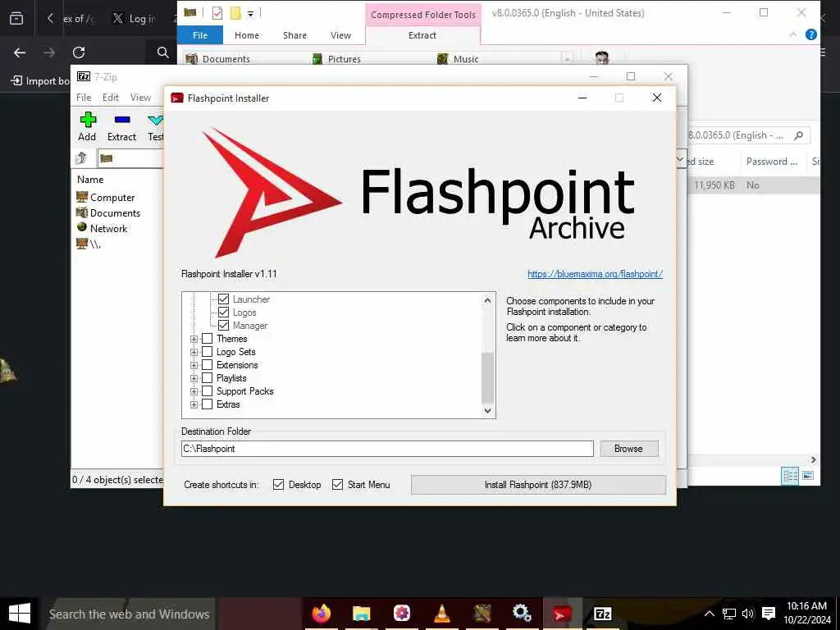Click Explorer help question mark icon
The image size is (840, 630).
(x=811, y=34)
